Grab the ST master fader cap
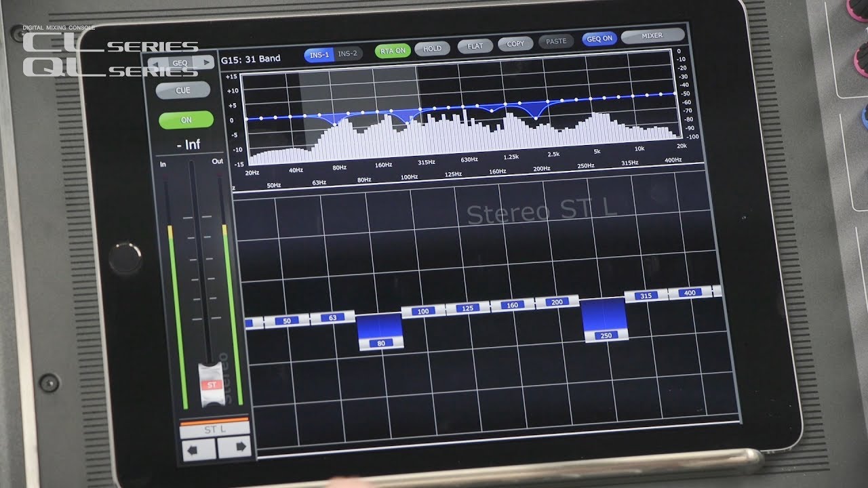 [x=212, y=384]
